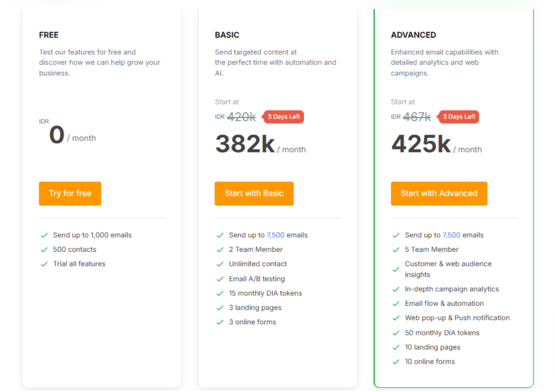Click the strikethrough 467k original price
Screen dimensions: 555x392
tap(417, 117)
